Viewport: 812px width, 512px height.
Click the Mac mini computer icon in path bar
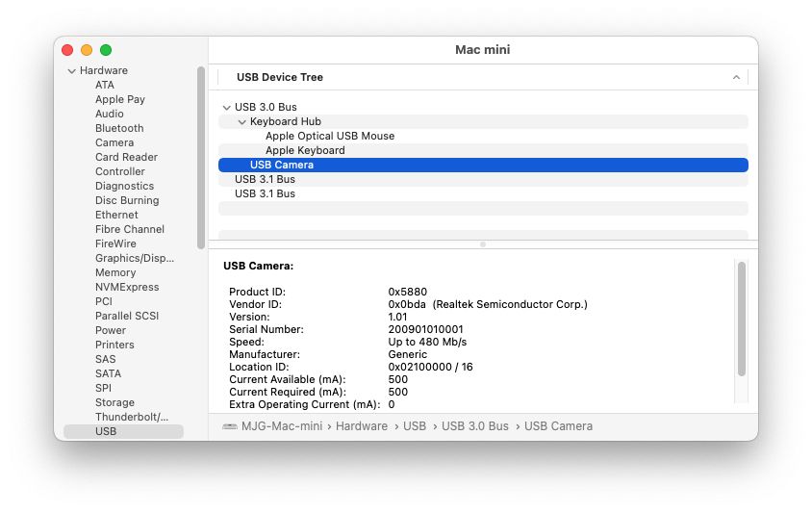[229, 427]
